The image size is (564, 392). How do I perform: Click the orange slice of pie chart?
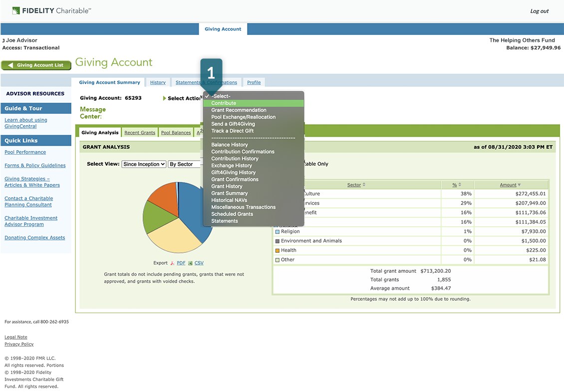point(164,197)
